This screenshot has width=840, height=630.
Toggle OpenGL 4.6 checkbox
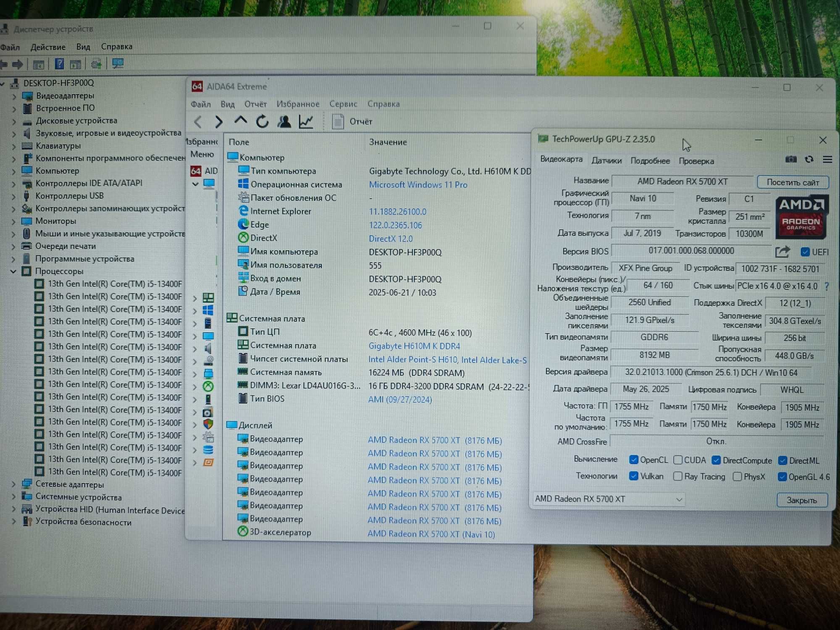click(x=782, y=477)
